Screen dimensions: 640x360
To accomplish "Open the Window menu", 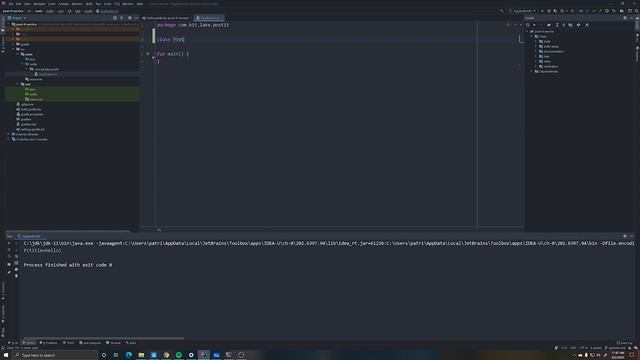I will [128, 4].
